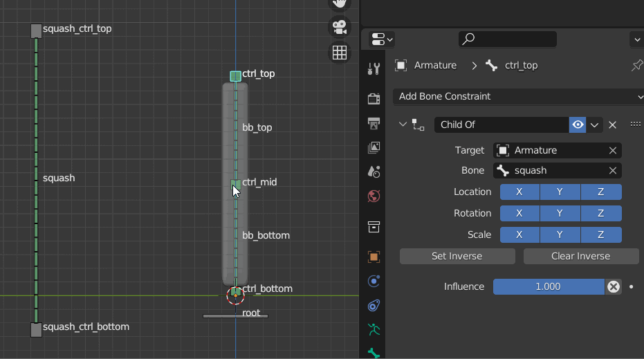Toggle Child Of constraint visibility eye
This screenshot has width=644, height=359.
pos(578,125)
